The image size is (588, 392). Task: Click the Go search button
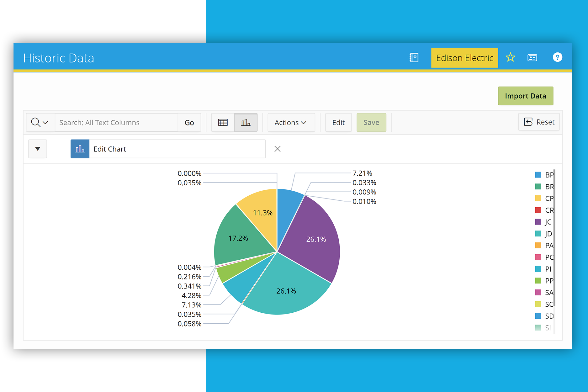pos(189,122)
